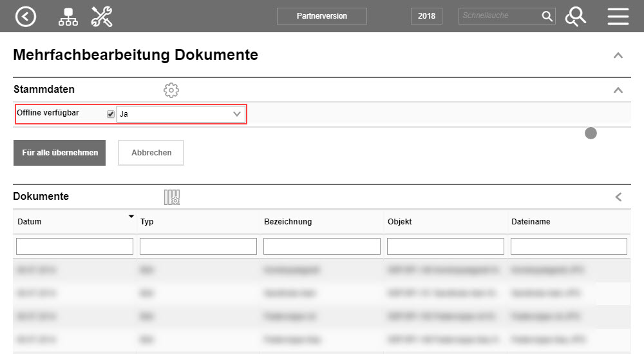This screenshot has height=354, width=644.
Task: Collapse the Stammdaten panel
Action: coord(618,90)
